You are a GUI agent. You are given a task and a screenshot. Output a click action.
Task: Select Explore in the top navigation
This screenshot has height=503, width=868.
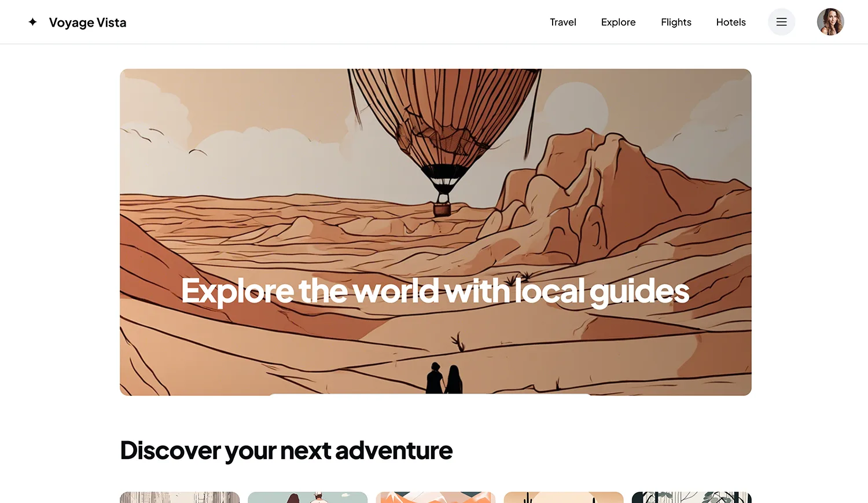coord(618,22)
